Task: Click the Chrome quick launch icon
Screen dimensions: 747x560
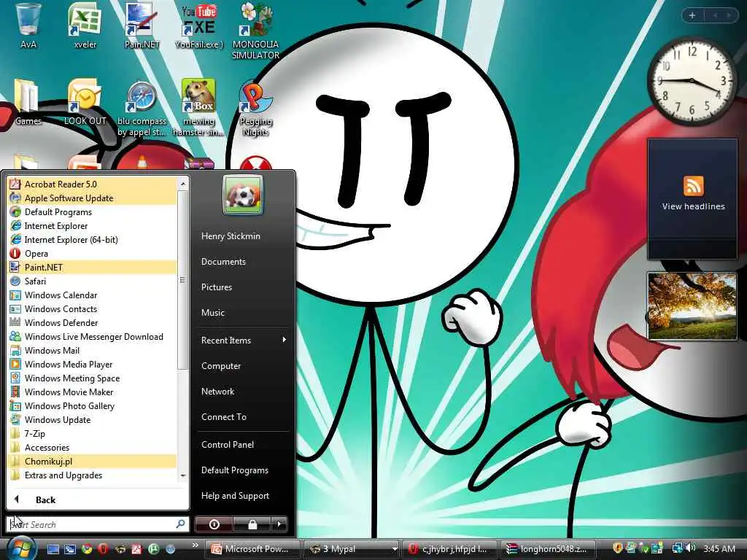Action: click(x=87, y=549)
